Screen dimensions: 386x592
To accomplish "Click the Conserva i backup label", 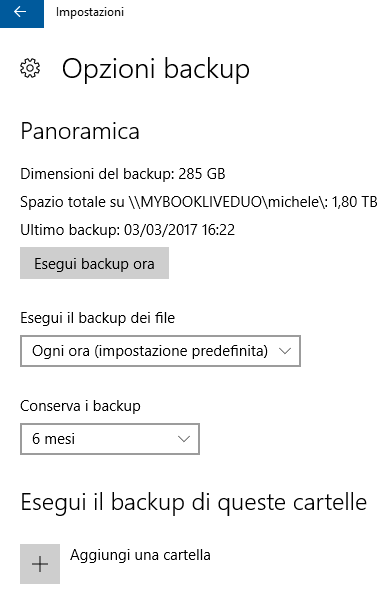I will [x=80, y=406].
